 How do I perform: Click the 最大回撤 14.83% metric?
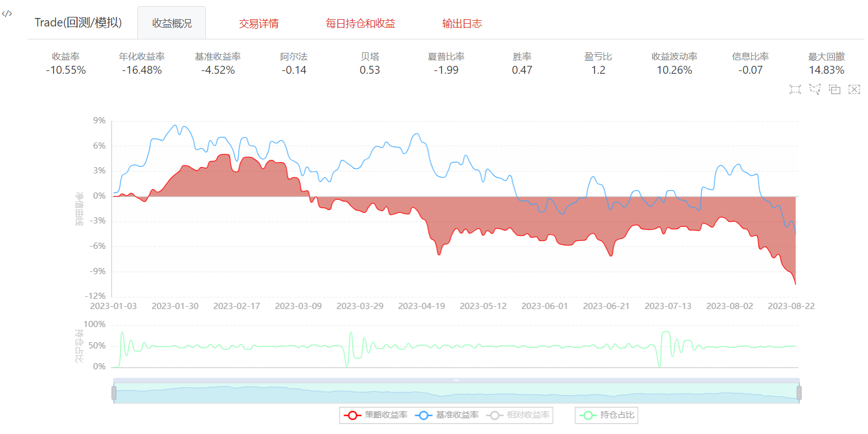tap(826, 70)
